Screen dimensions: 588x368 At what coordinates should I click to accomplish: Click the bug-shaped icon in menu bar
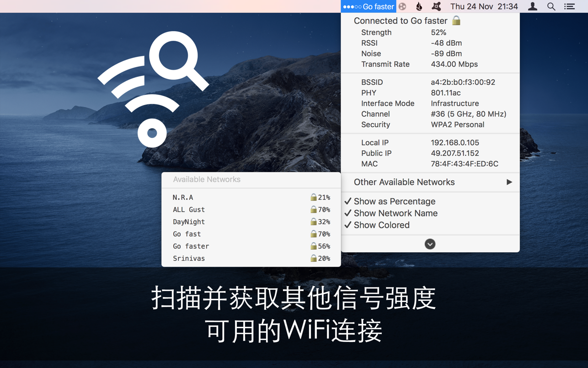click(436, 6)
